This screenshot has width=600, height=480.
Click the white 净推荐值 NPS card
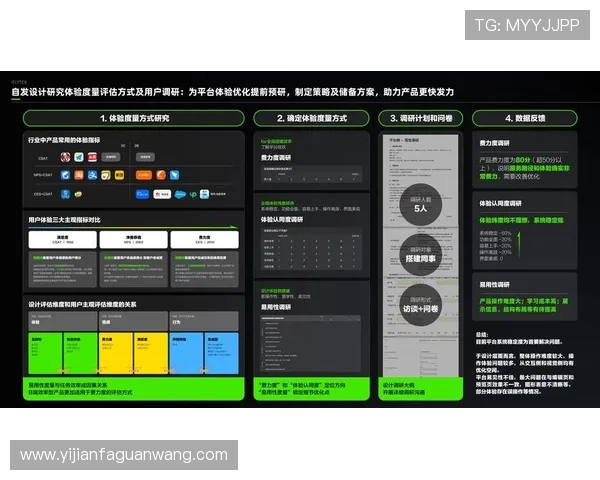134,240
